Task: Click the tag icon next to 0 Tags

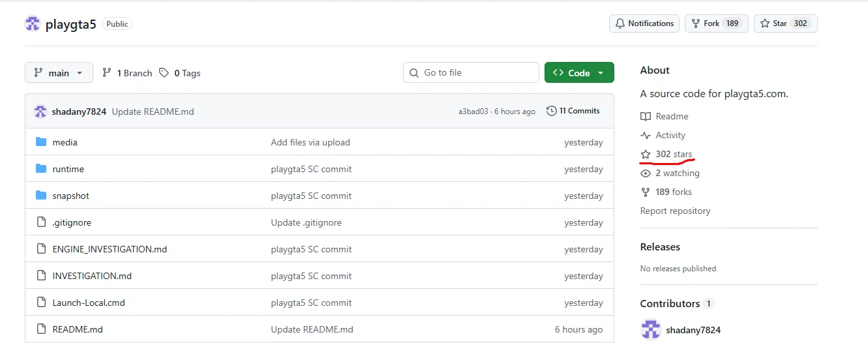Action: 164,73
